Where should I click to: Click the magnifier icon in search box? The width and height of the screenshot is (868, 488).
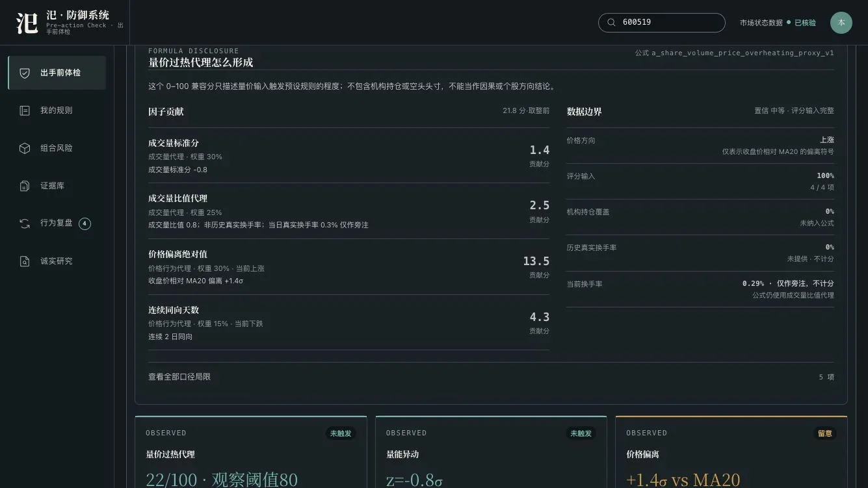pos(611,23)
